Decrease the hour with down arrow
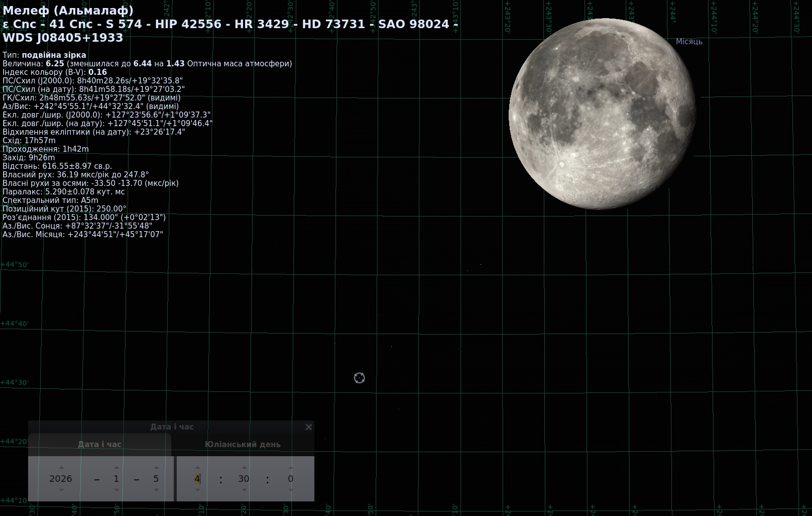 pos(197,490)
